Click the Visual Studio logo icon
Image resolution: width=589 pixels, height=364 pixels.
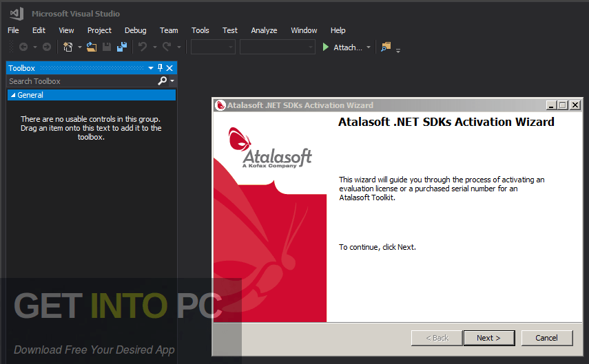coord(17,14)
